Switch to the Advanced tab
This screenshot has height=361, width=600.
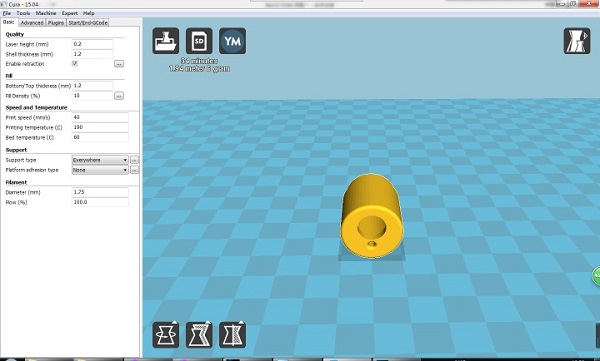point(32,23)
